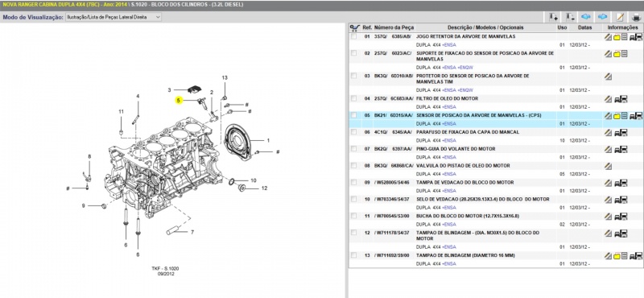The height and width of the screenshot is (298, 644).
Task: Click the Ref. column header
Action: point(367,27)
